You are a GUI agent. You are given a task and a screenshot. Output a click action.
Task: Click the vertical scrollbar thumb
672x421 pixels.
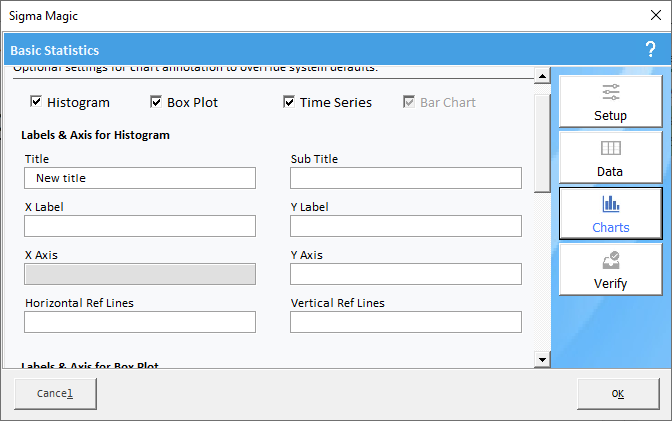pyautogui.click(x=542, y=138)
